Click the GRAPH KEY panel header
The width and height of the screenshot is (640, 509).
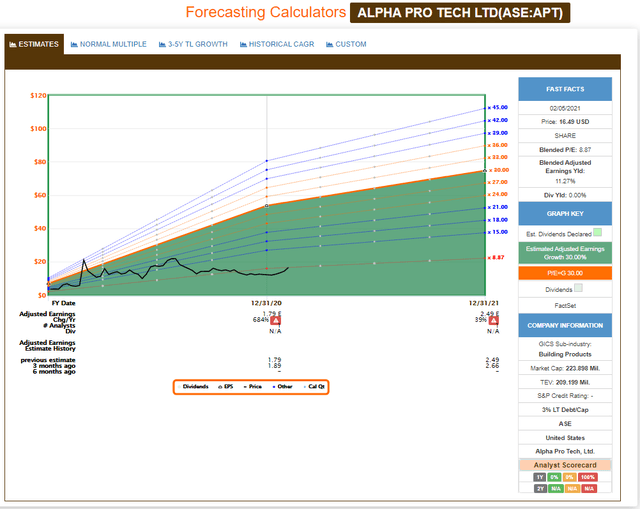coord(565,213)
